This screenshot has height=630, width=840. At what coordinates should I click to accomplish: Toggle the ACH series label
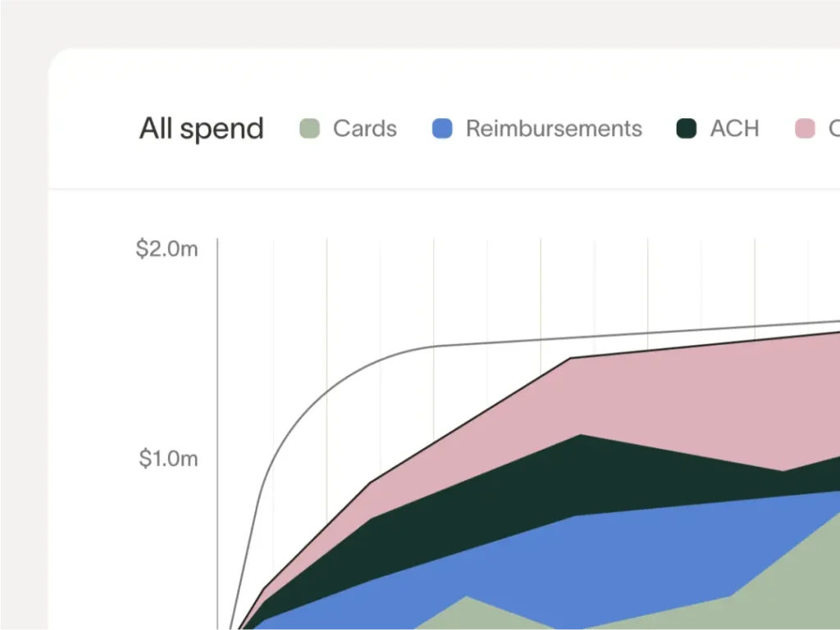pos(734,129)
